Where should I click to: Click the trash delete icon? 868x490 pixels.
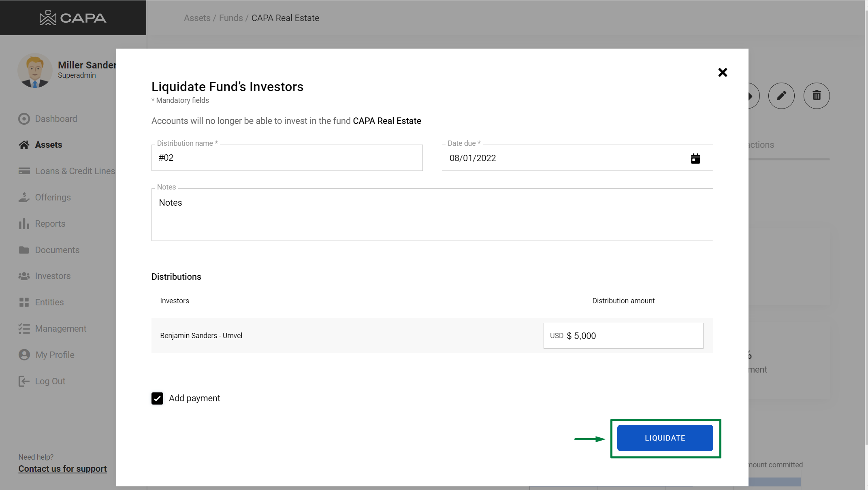pyautogui.click(x=817, y=96)
